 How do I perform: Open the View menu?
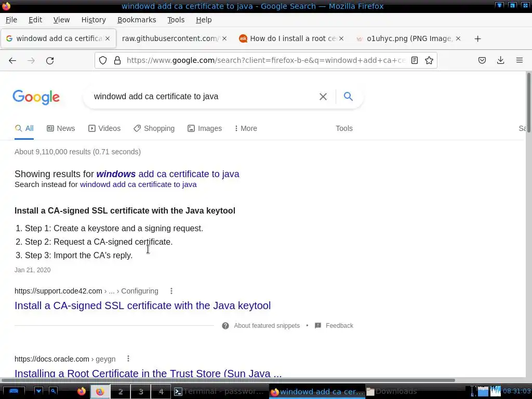coord(61,20)
